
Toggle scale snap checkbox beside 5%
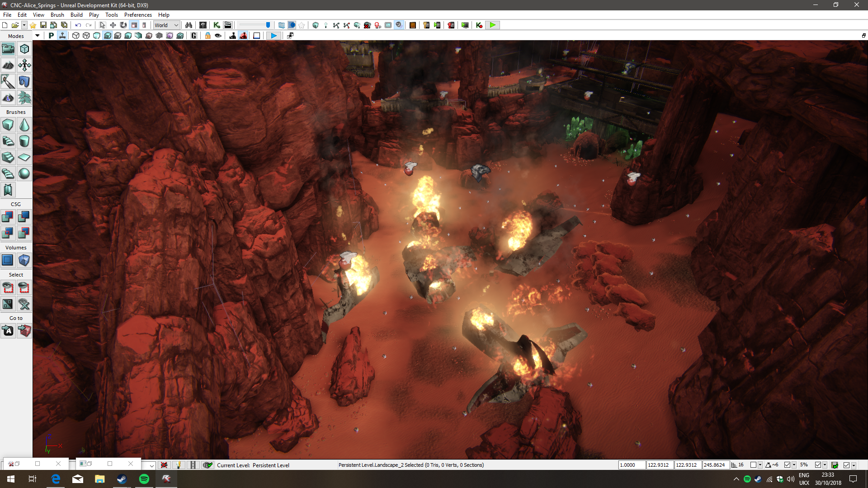(818, 465)
